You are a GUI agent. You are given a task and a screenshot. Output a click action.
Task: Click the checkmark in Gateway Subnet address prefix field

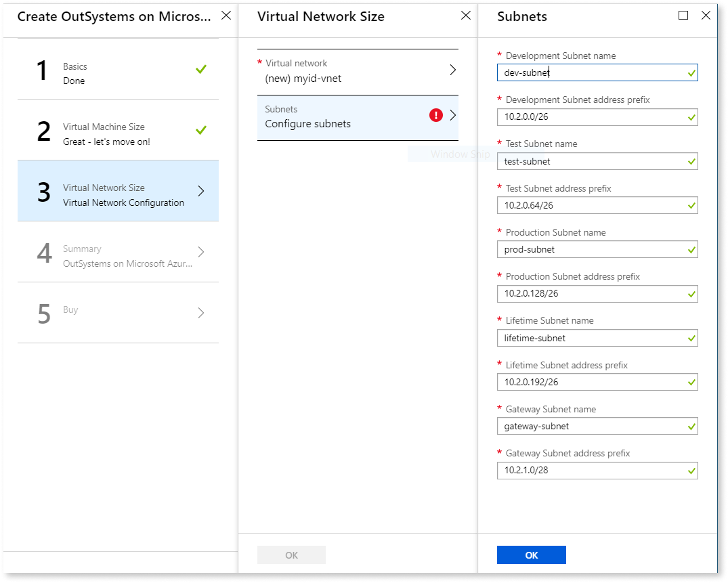pos(690,470)
